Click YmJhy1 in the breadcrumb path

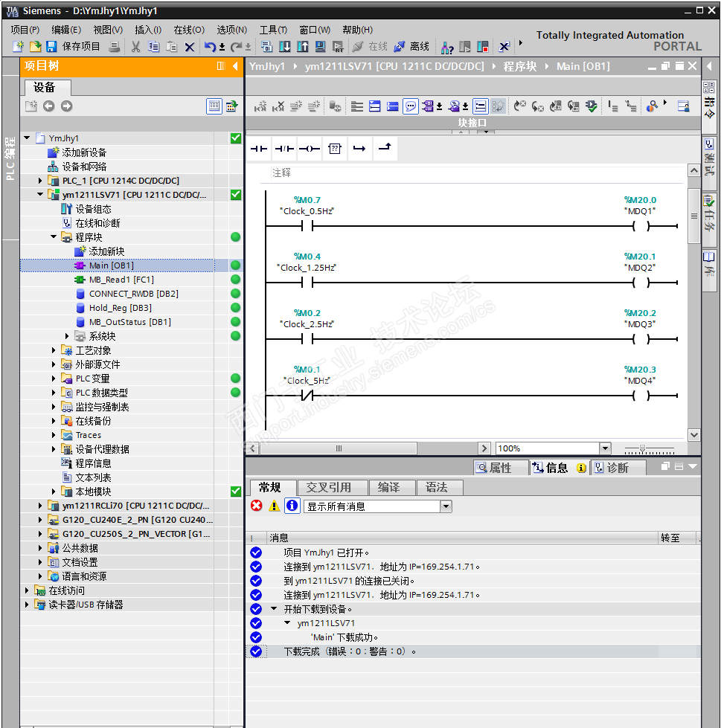pyautogui.click(x=267, y=66)
